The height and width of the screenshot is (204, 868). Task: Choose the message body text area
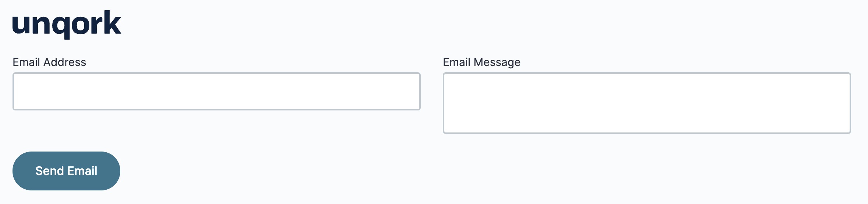pos(647,103)
